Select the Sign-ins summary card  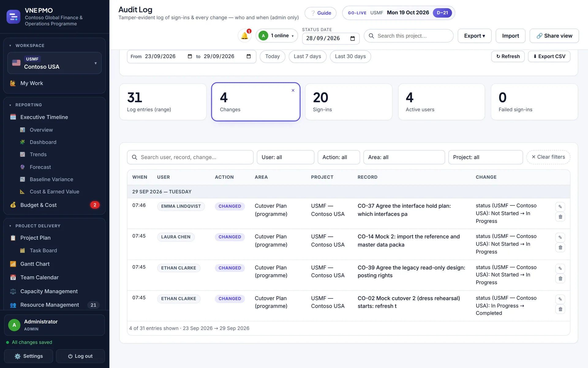point(349,102)
